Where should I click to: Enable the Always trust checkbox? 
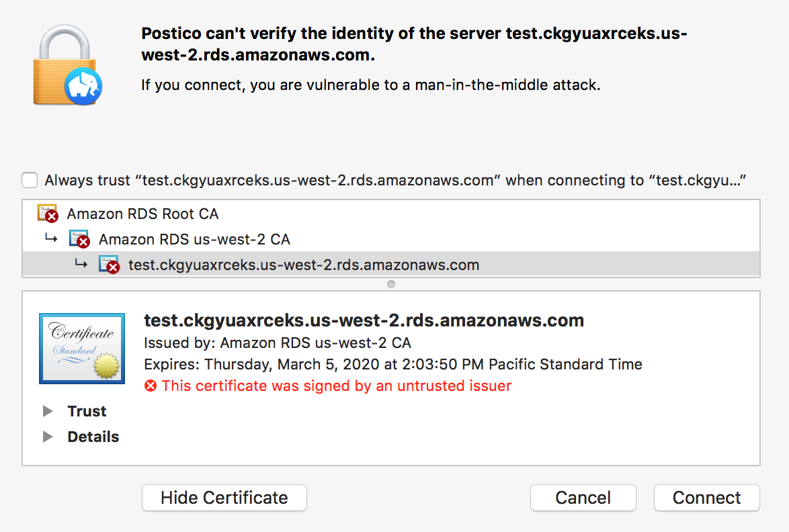[30, 180]
